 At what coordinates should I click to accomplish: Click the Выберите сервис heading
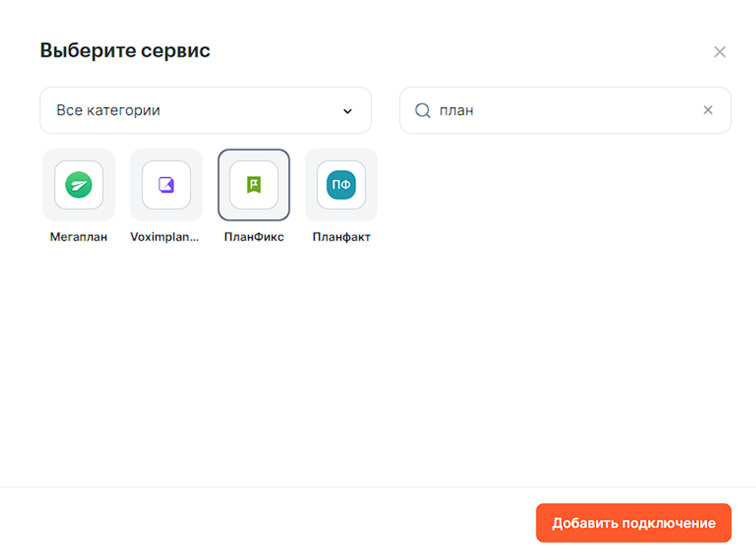125,51
